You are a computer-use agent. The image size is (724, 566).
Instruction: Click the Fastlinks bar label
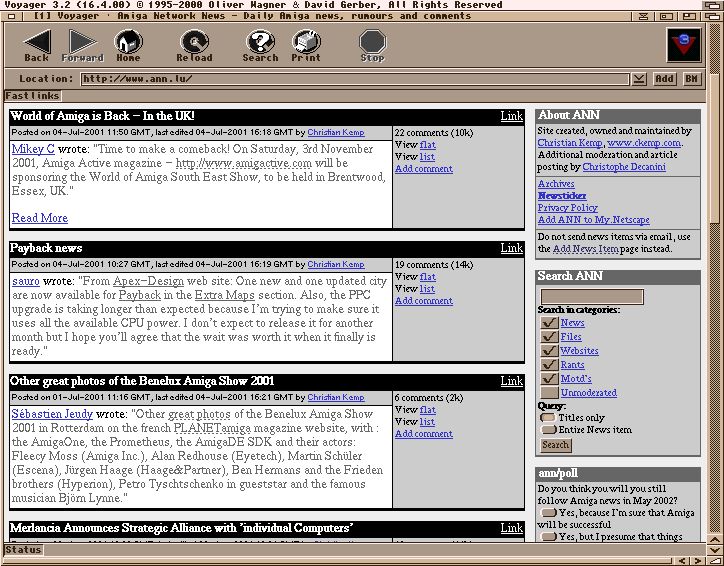(32, 96)
